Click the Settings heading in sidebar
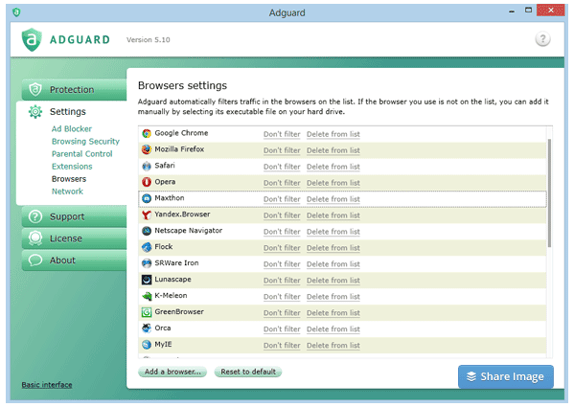This screenshot has width=574, height=407. click(68, 112)
